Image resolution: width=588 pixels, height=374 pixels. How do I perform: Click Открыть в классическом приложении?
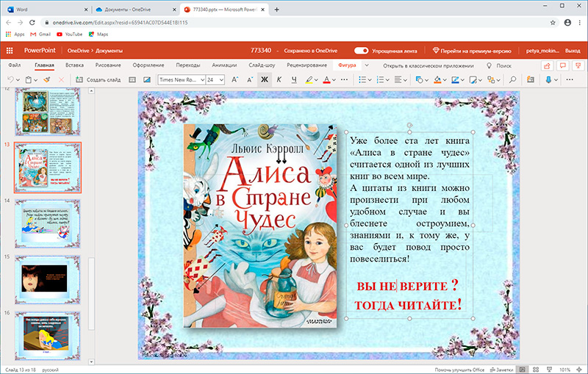429,65
